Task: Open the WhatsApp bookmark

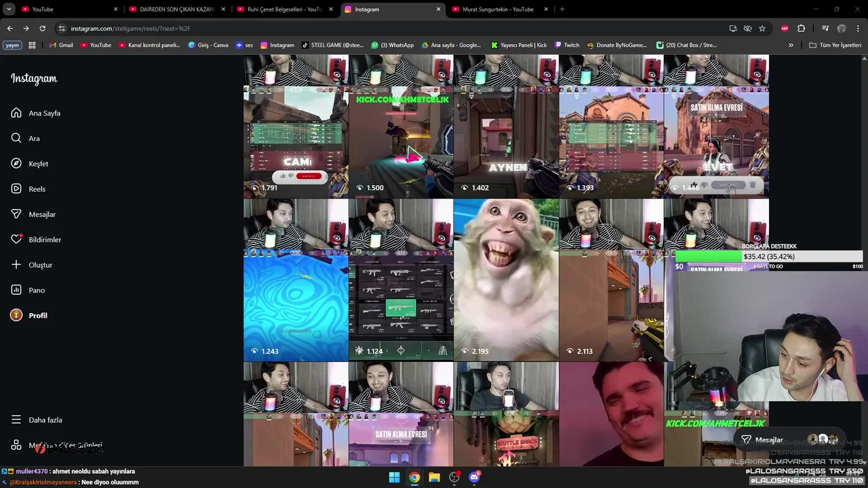Action: 393,45
